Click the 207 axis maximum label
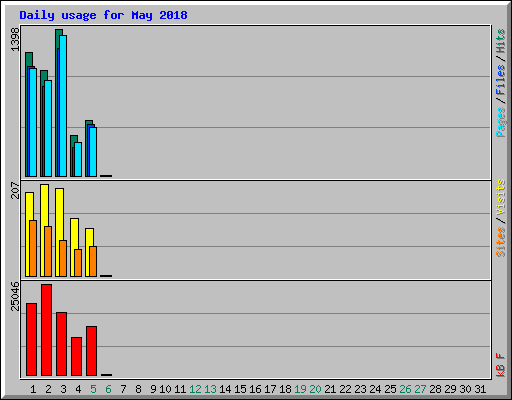Viewport: 512px width, 400px height. click(x=15, y=190)
